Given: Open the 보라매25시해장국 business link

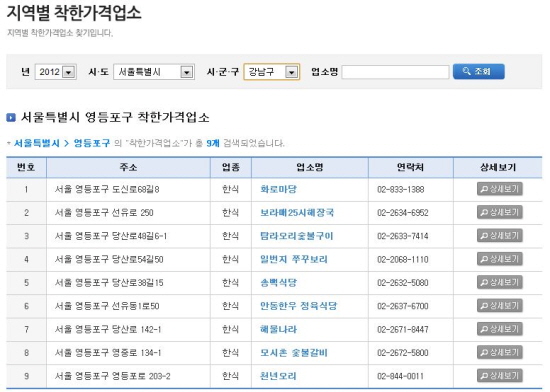Looking at the screenshot, I should pyautogui.click(x=297, y=212).
